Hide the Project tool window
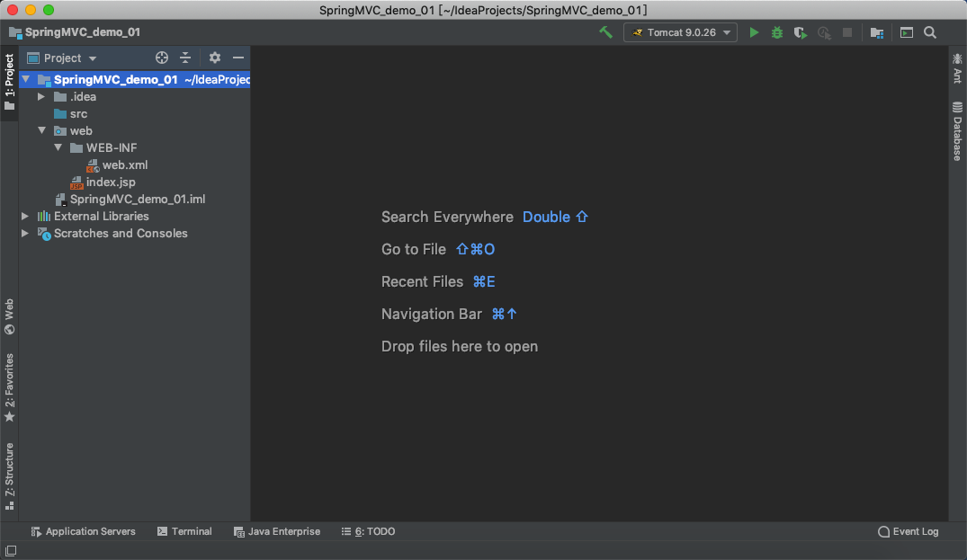Screen dimensions: 967x560 (x=238, y=58)
